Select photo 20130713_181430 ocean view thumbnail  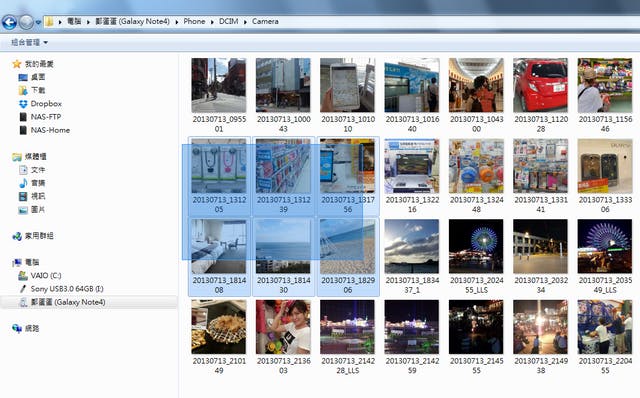tap(283, 247)
